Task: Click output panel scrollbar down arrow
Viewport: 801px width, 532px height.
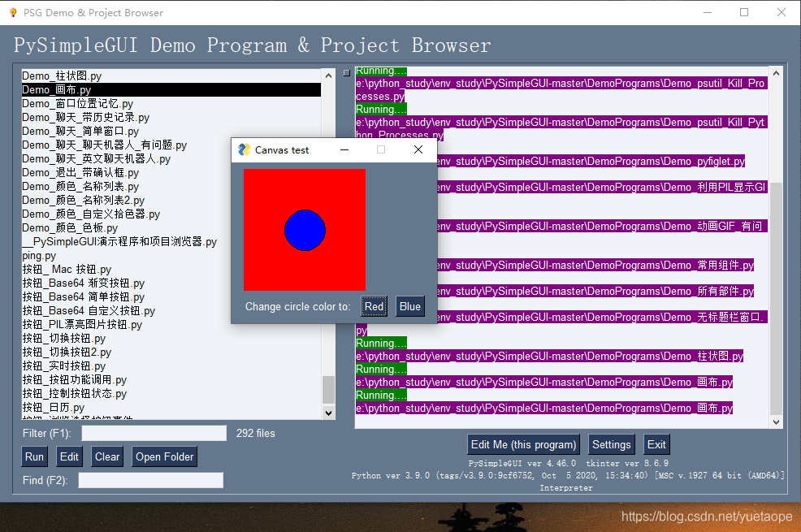Action: click(x=776, y=422)
